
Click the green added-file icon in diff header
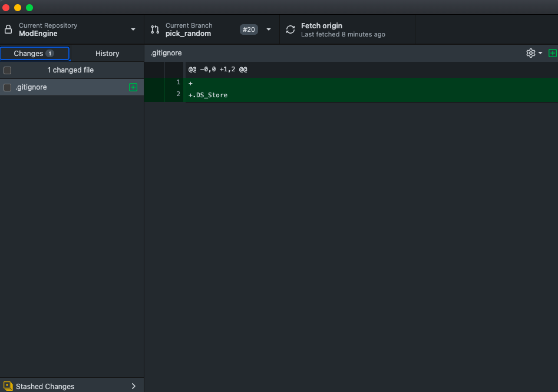(553, 53)
